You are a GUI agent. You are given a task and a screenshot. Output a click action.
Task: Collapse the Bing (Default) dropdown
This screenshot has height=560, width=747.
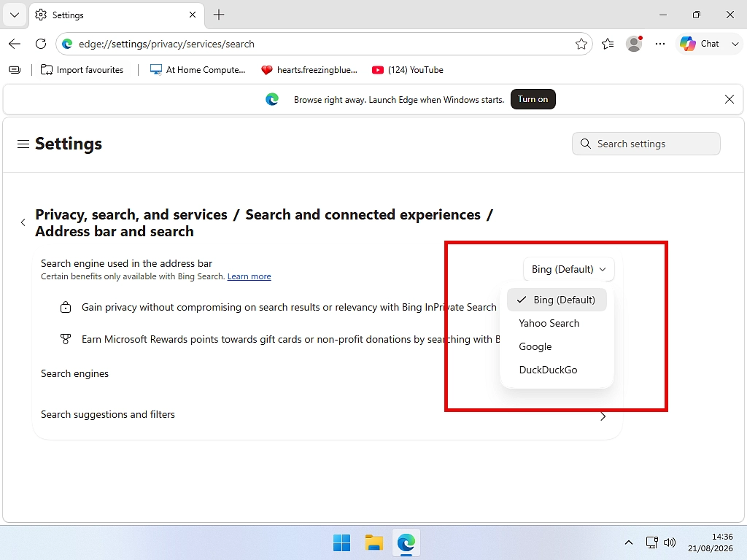pos(568,270)
